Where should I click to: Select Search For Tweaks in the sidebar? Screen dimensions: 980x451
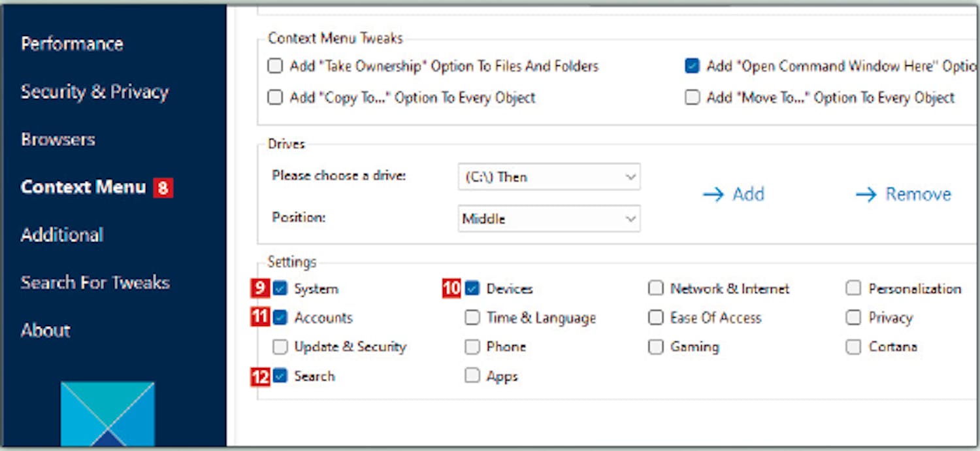(x=95, y=282)
